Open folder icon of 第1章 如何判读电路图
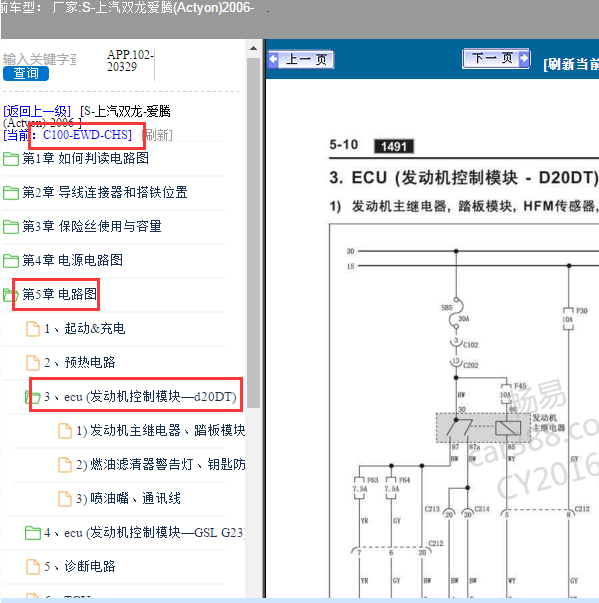Viewport: 599px width, 603px height. (11, 159)
